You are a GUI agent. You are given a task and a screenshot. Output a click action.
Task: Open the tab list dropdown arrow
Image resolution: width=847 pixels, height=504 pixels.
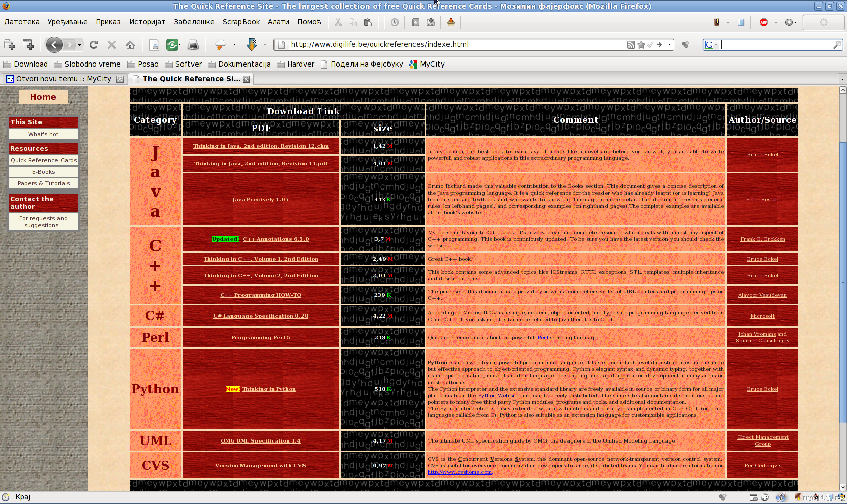[x=842, y=79]
